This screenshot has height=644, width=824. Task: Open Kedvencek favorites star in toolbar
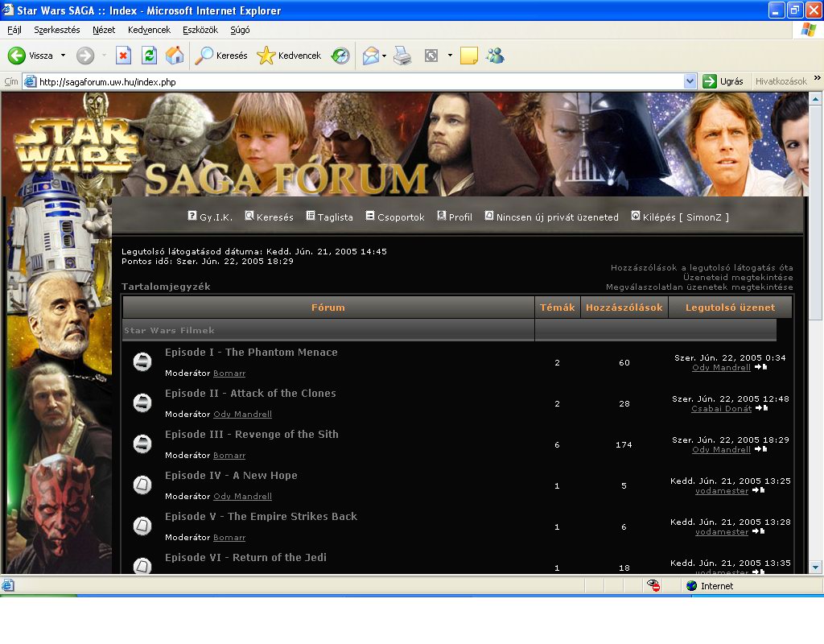click(289, 56)
